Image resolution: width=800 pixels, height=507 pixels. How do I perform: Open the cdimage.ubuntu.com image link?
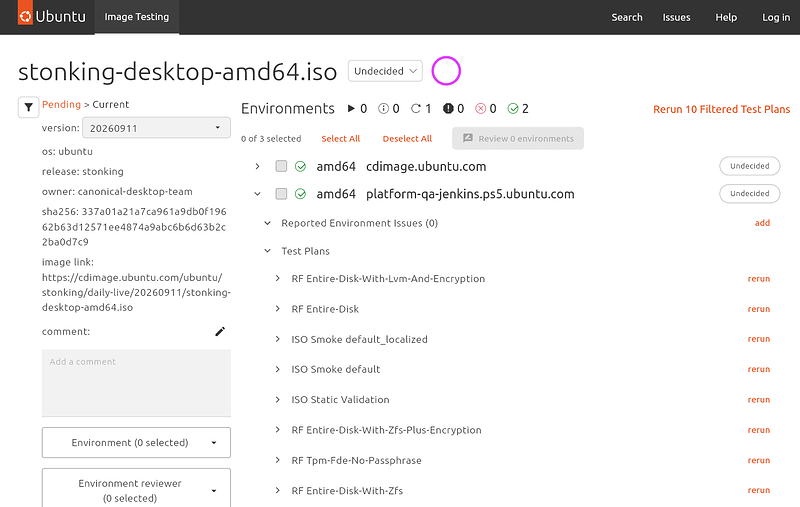click(x=136, y=292)
